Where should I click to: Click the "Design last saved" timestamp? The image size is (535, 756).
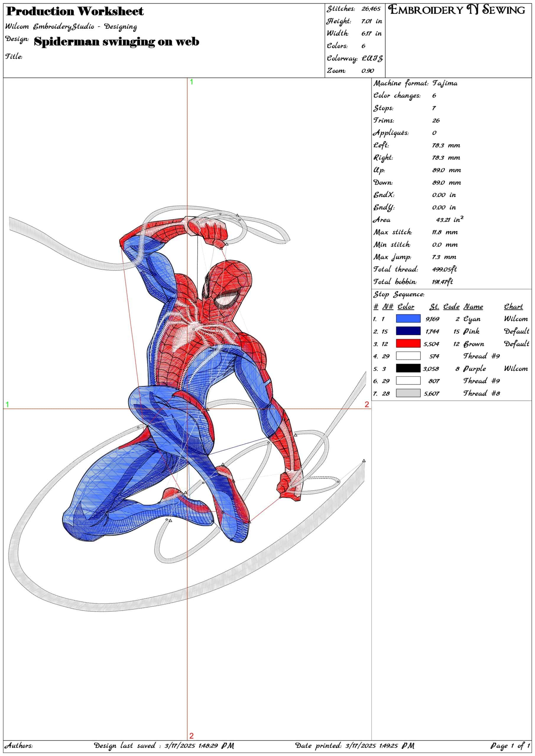tap(164, 745)
